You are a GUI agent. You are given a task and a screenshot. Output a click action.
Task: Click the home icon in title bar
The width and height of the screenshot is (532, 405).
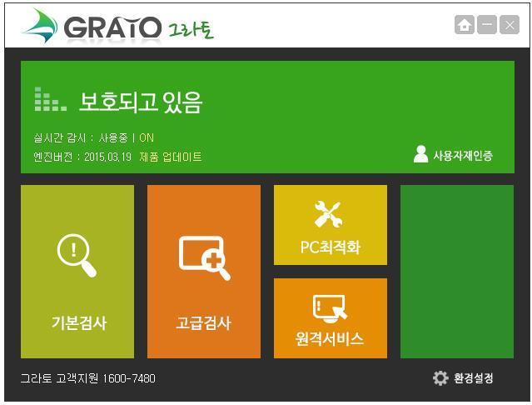(465, 25)
